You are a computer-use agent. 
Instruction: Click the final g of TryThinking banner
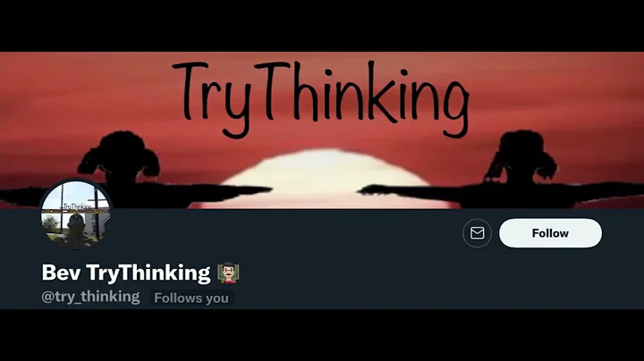click(x=456, y=109)
